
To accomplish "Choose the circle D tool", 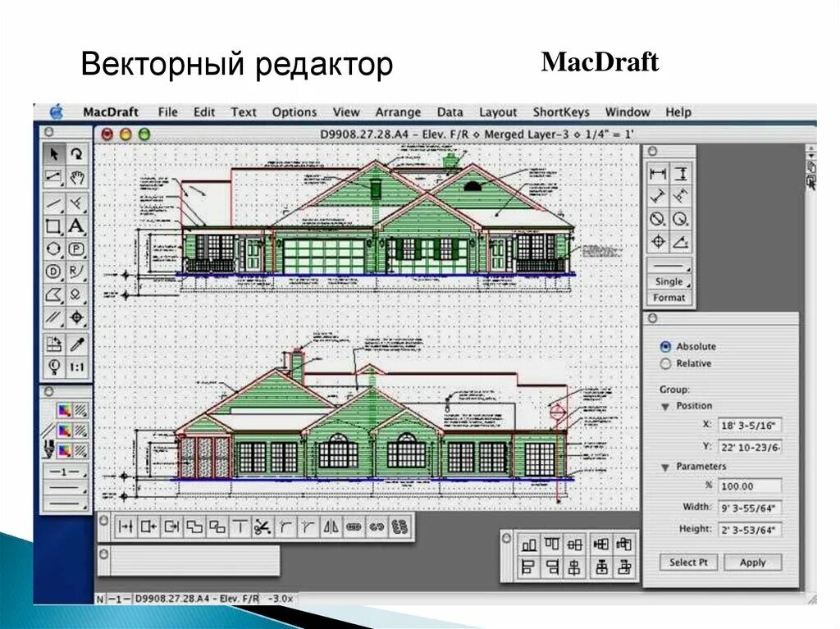I will pyautogui.click(x=54, y=271).
